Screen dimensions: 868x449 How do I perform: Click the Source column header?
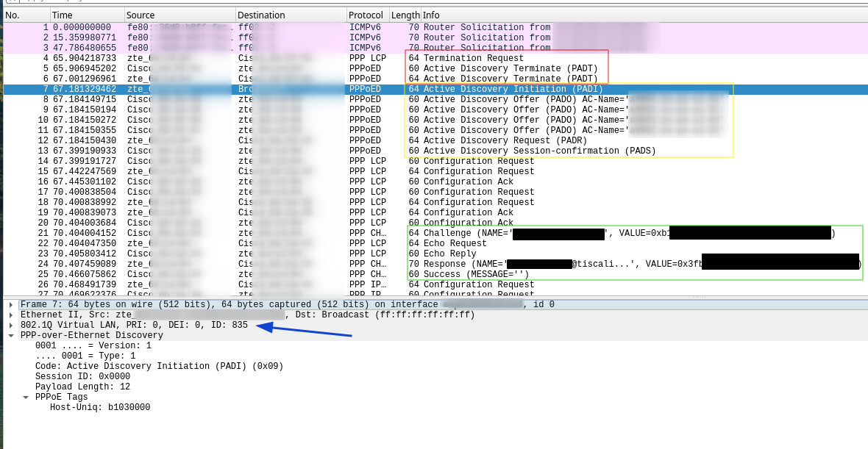click(140, 15)
